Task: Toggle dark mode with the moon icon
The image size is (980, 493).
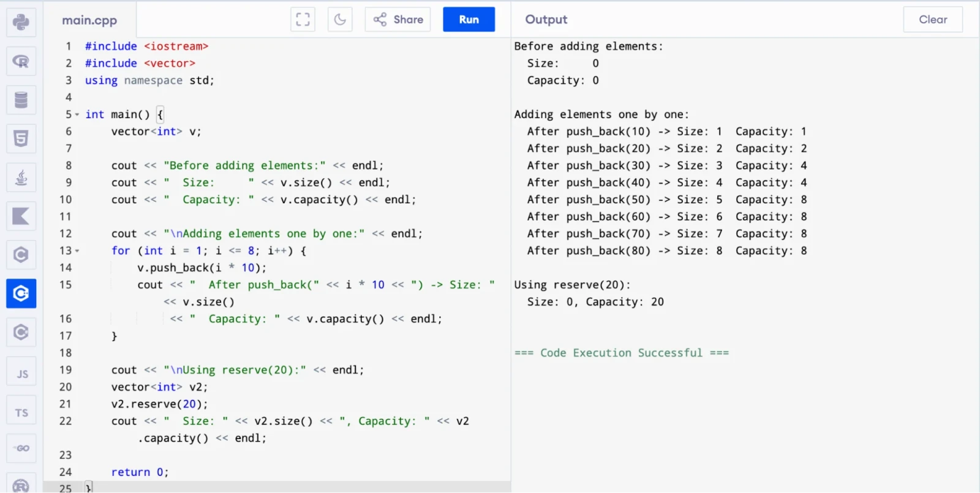Action: [x=340, y=20]
